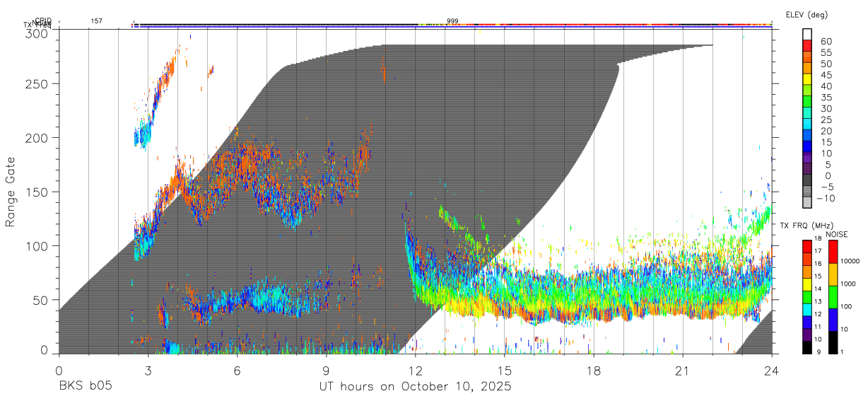The width and height of the screenshot is (868, 401).
Task: Click the x-axis tick label '6'
Action: [x=237, y=371]
